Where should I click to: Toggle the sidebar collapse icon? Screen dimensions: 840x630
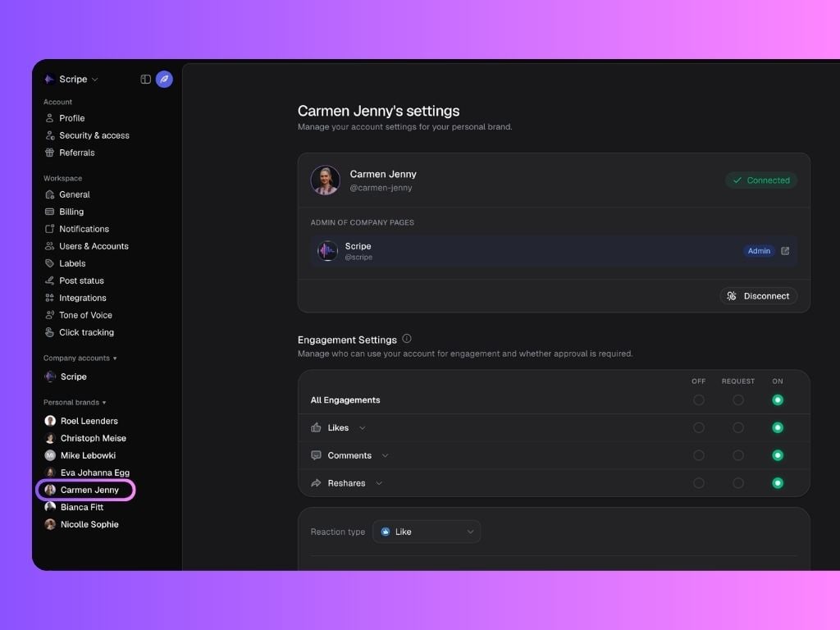coord(145,80)
